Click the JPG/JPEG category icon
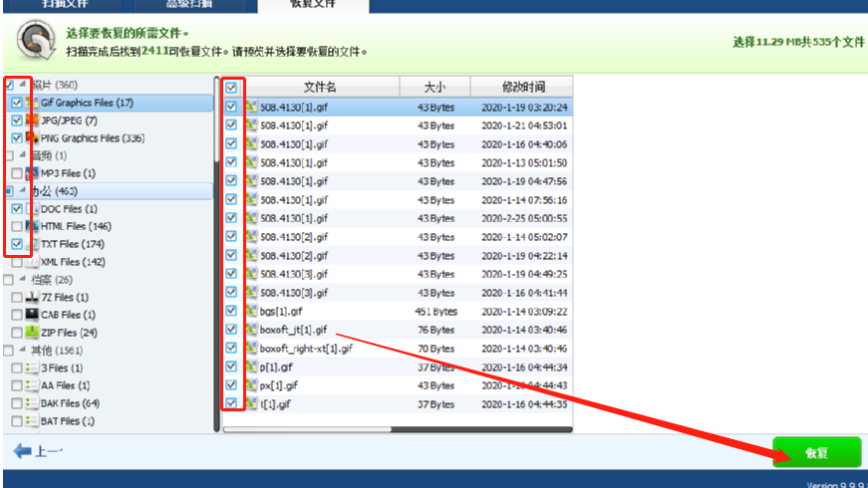Screen dimensions: 868x488 32,121
